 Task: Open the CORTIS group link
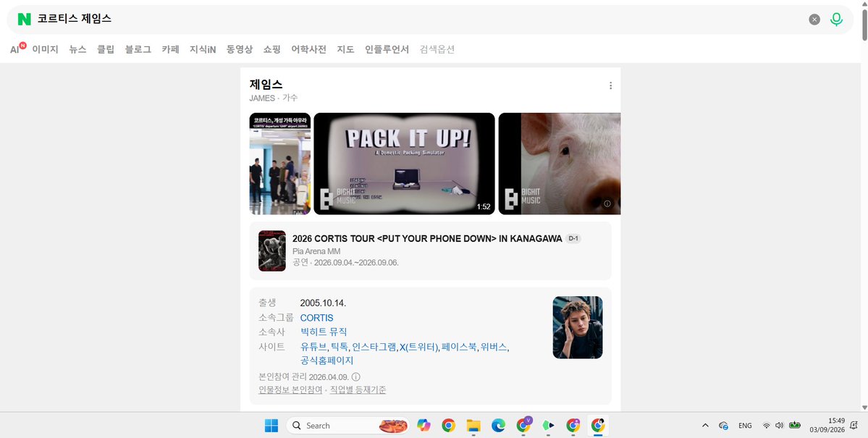(316, 318)
